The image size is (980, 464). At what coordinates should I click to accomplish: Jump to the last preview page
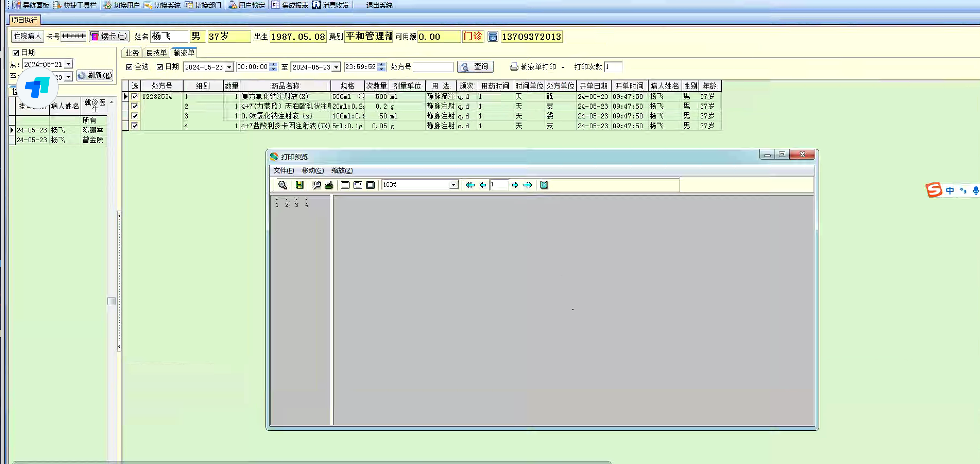(x=528, y=185)
